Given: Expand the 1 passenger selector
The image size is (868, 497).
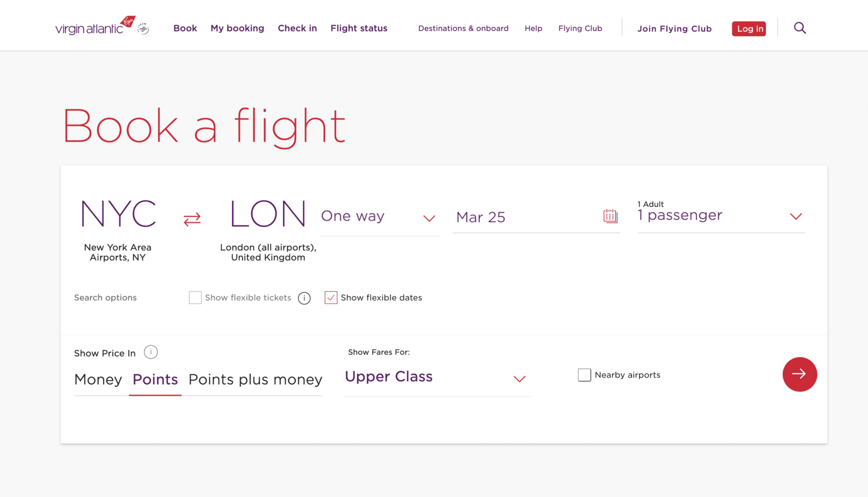Looking at the screenshot, I should pyautogui.click(x=795, y=216).
